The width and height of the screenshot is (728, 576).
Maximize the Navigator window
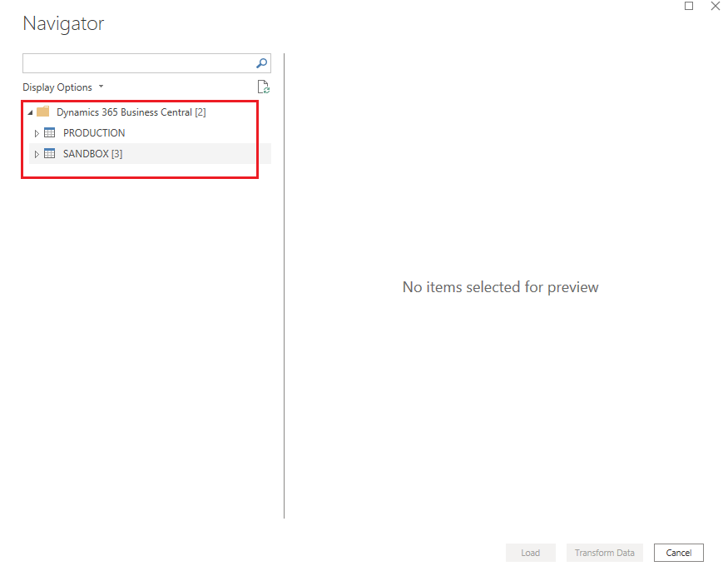(689, 6)
